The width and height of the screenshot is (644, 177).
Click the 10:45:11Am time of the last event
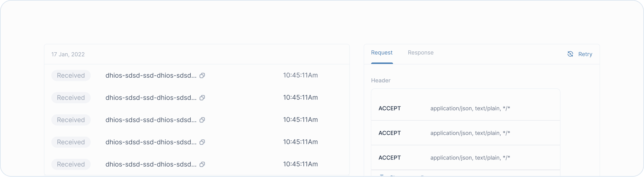click(300, 164)
